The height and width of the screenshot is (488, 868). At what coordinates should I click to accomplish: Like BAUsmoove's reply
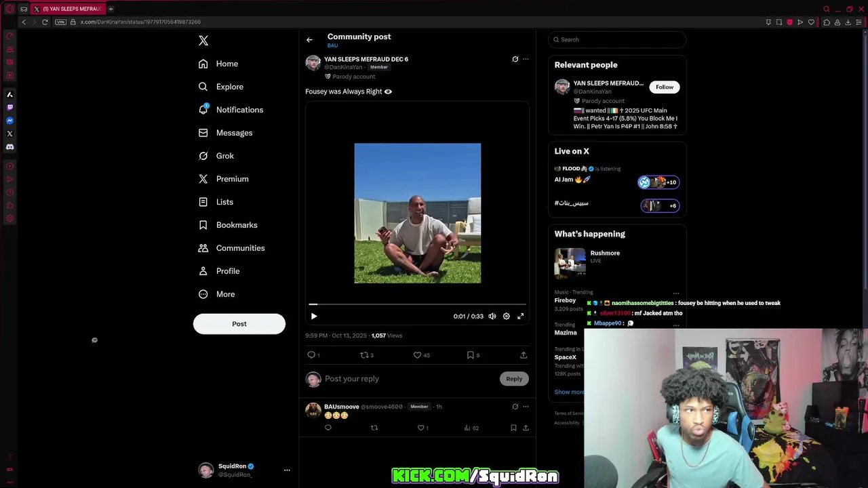click(x=422, y=428)
